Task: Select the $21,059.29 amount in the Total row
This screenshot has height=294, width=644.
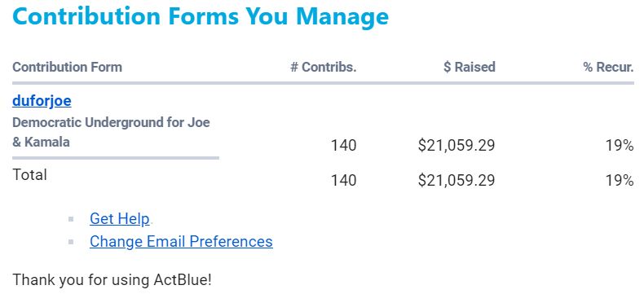Action: [x=457, y=181]
